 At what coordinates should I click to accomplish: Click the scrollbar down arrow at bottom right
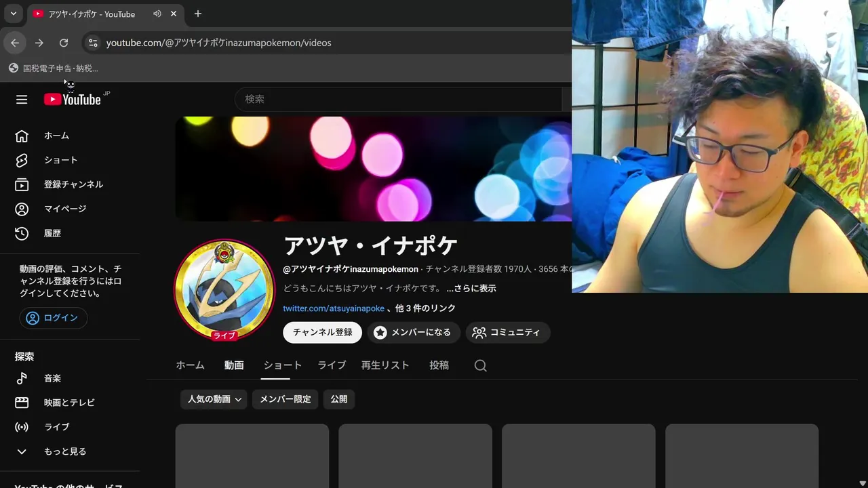coord(863,483)
